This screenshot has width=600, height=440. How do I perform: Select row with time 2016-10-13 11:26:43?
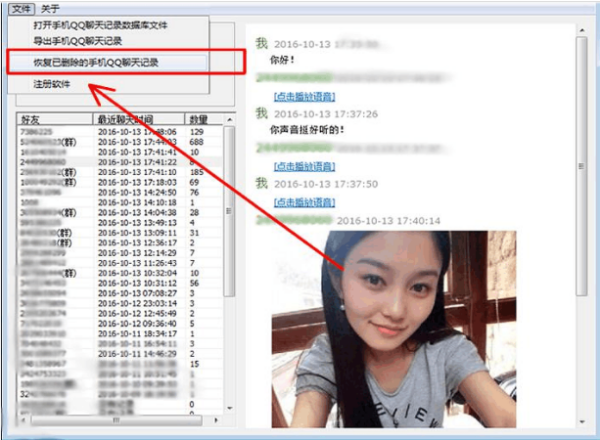click(x=119, y=263)
